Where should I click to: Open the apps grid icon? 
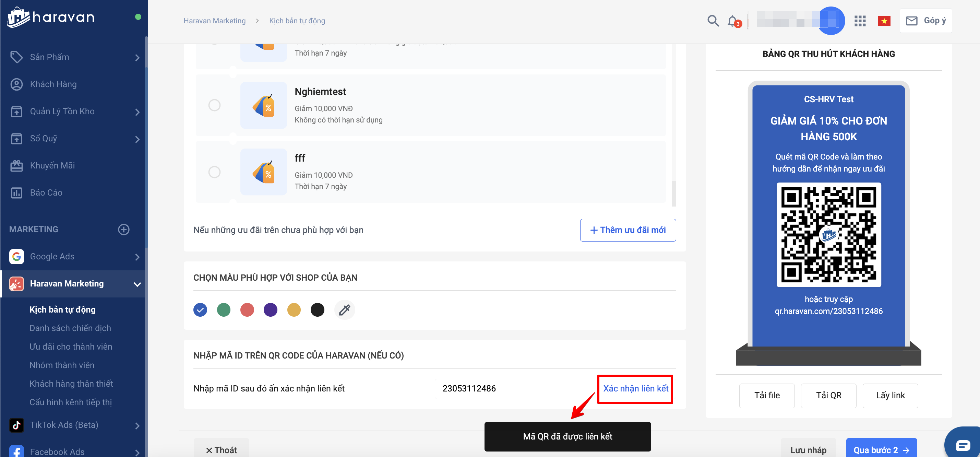point(860,21)
